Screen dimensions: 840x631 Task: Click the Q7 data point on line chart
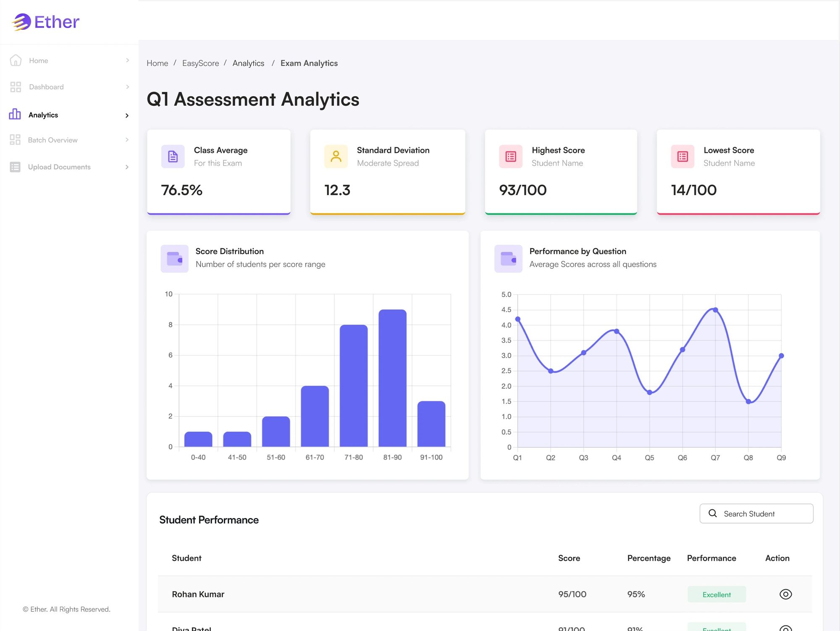(x=715, y=310)
